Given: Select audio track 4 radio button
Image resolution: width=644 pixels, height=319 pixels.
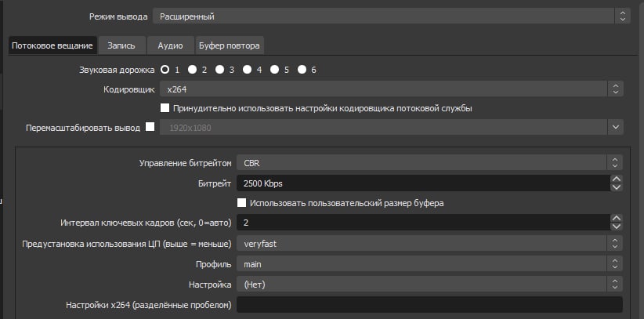Looking at the screenshot, I should point(247,70).
